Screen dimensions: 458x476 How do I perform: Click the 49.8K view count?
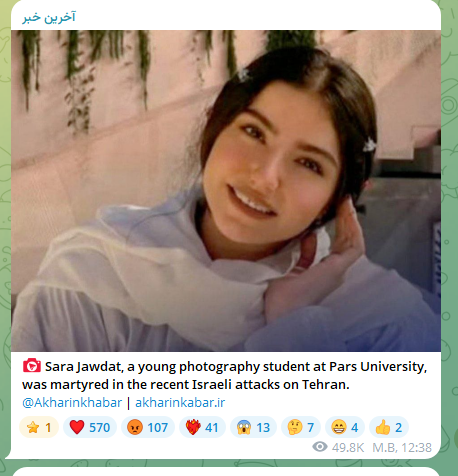tap(348, 447)
